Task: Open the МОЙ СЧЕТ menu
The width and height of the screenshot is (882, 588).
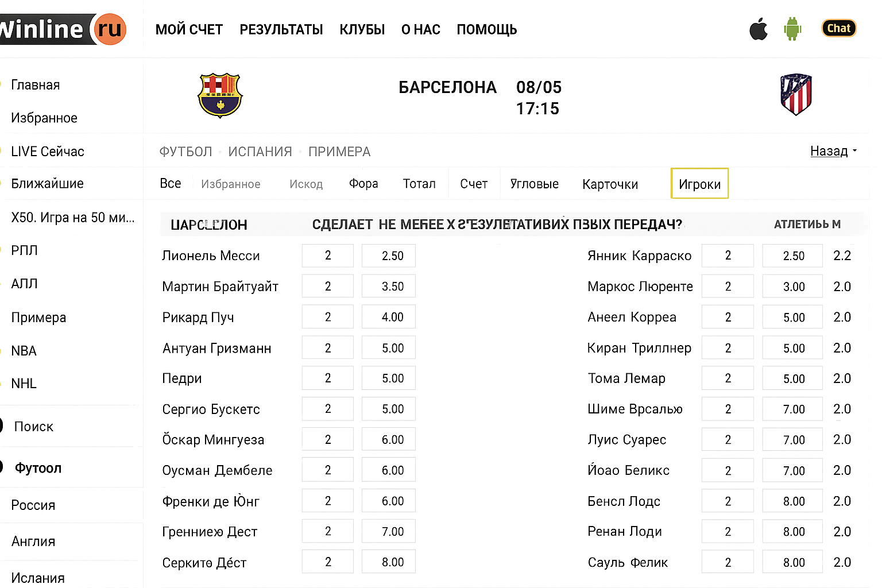Action: tap(189, 29)
